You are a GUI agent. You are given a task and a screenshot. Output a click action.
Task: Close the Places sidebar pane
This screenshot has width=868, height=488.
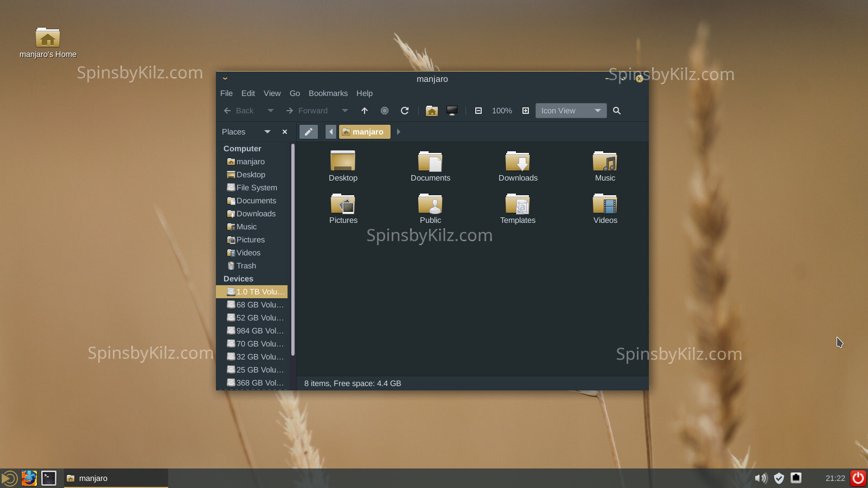pyautogui.click(x=285, y=132)
